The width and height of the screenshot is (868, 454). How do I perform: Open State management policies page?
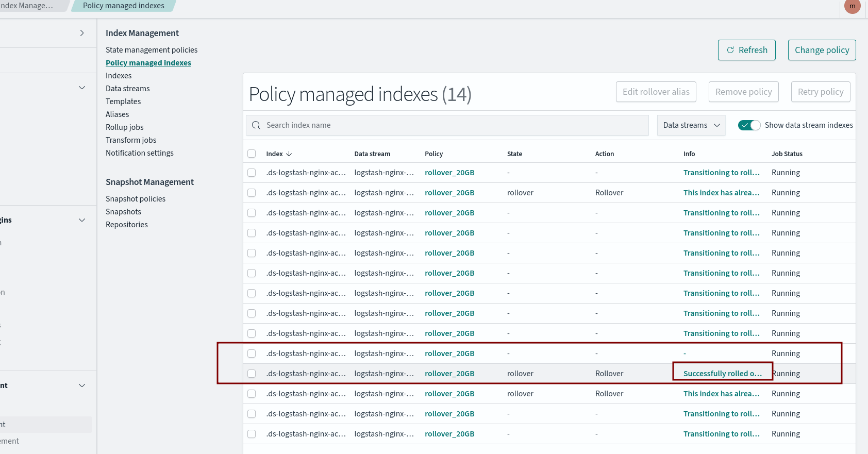pyautogui.click(x=152, y=50)
